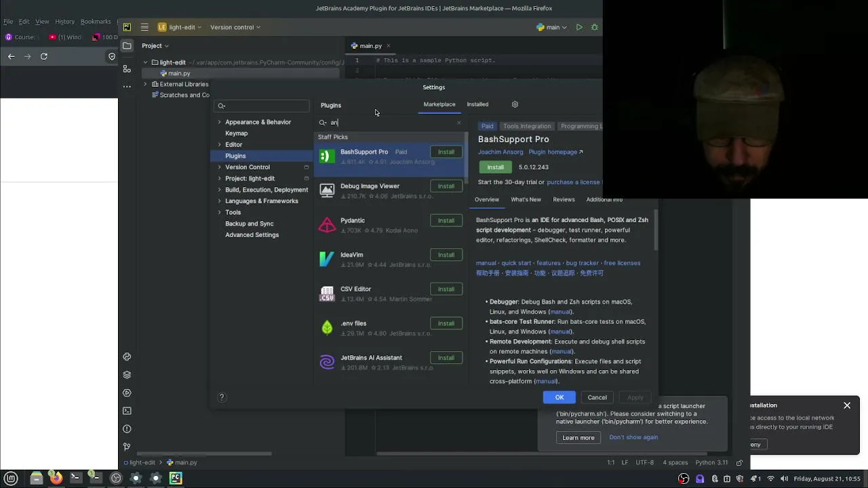The width and height of the screenshot is (868, 488).
Task: Click Don't show again link
Action: pyautogui.click(x=633, y=437)
